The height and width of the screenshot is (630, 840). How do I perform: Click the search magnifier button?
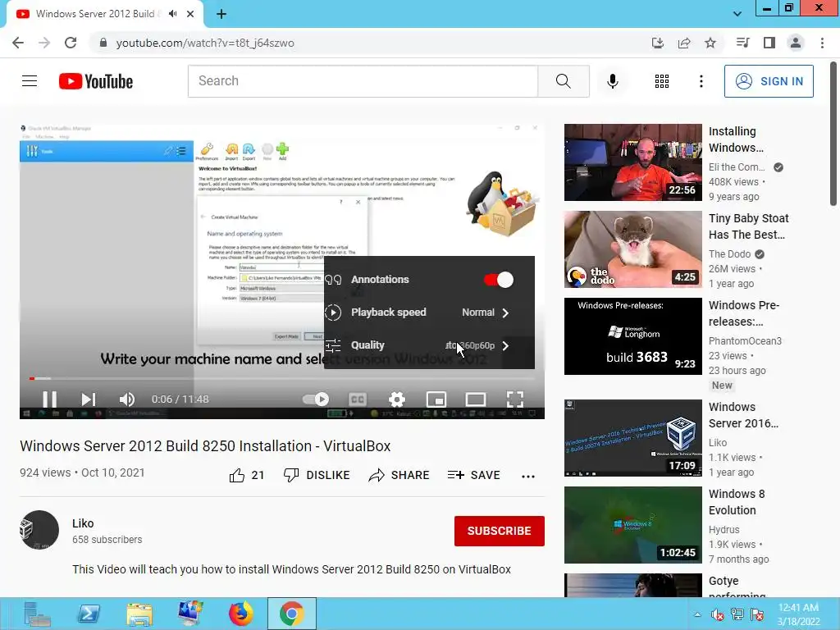(x=564, y=81)
